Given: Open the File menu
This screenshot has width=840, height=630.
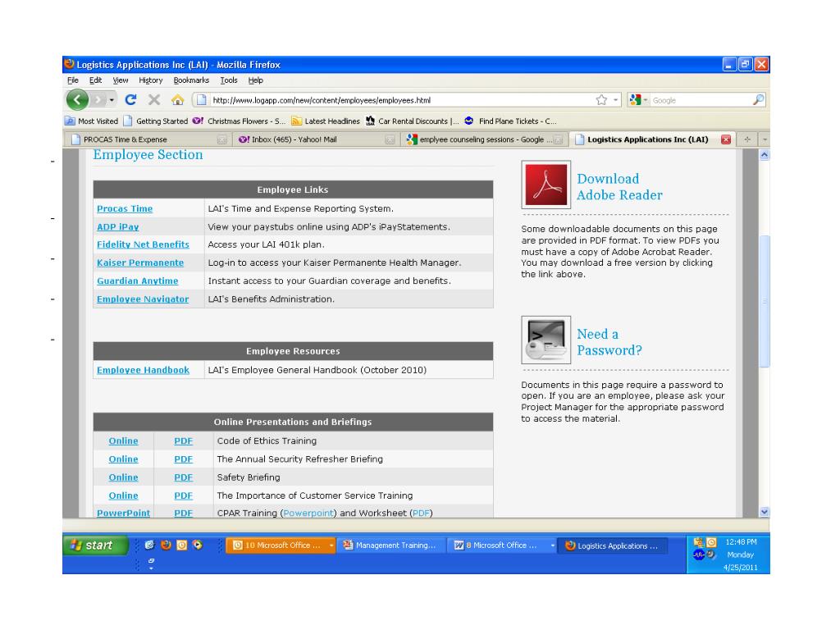Looking at the screenshot, I should pyautogui.click(x=73, y=80).
